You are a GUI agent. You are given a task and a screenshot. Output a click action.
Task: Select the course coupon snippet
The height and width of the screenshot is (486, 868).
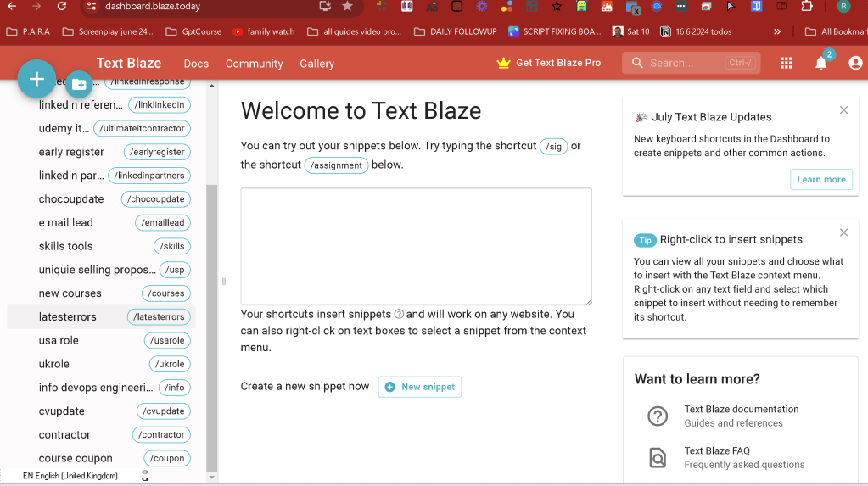101,458
